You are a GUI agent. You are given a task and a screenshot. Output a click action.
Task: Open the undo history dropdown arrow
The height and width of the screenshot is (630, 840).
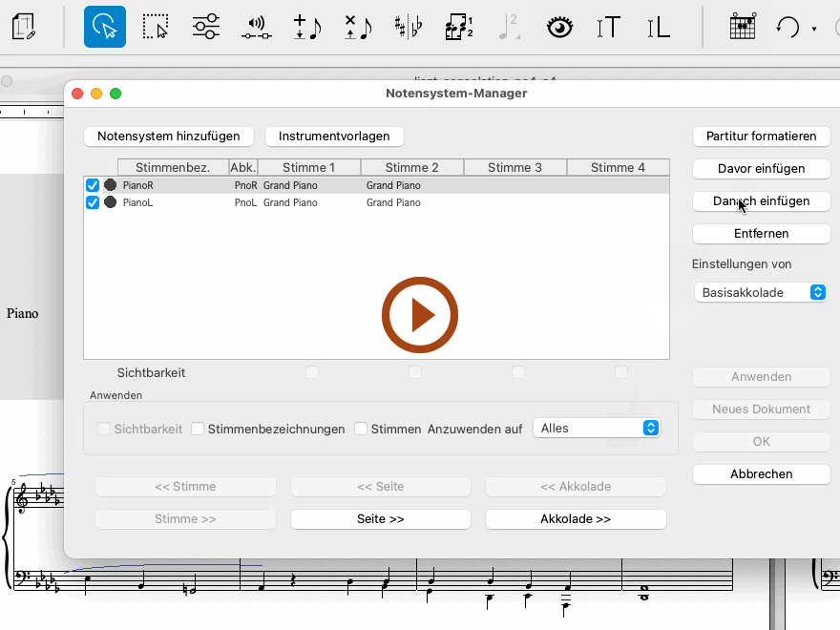pyautogui.click(x=814, y=29)
